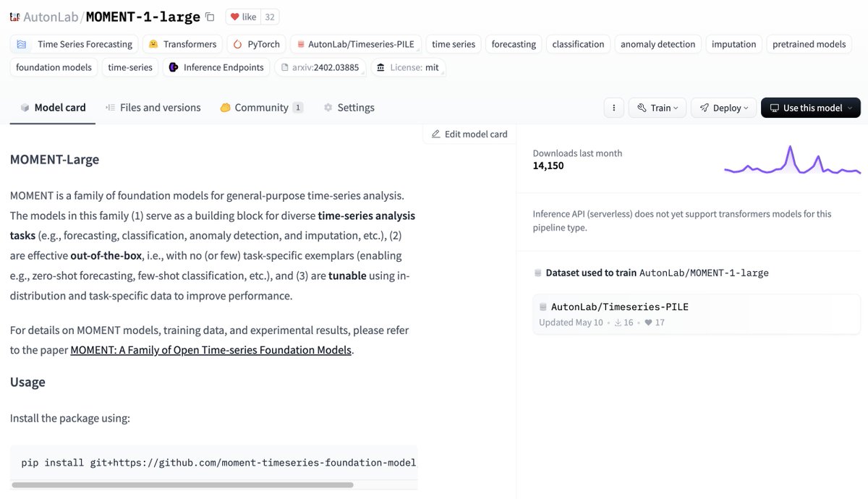Open the Settings tab
Screen dimensions: 868x499
click(x=349, y=108)
